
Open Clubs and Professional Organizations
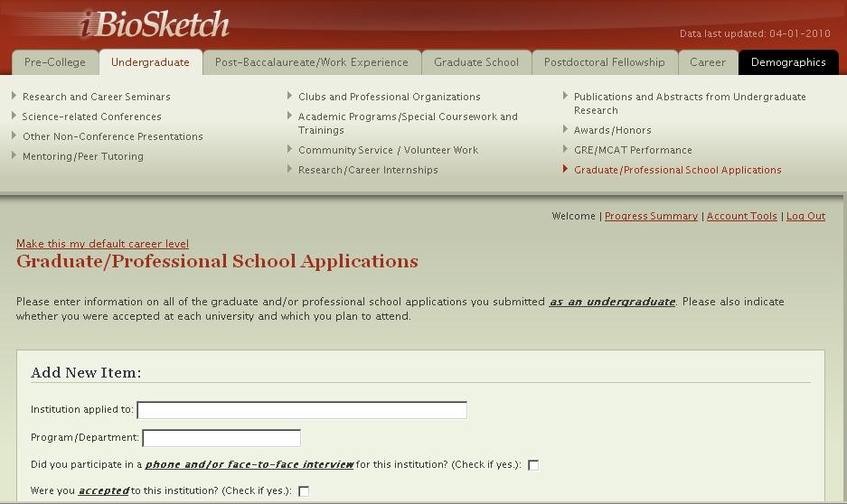pos(389,97)
